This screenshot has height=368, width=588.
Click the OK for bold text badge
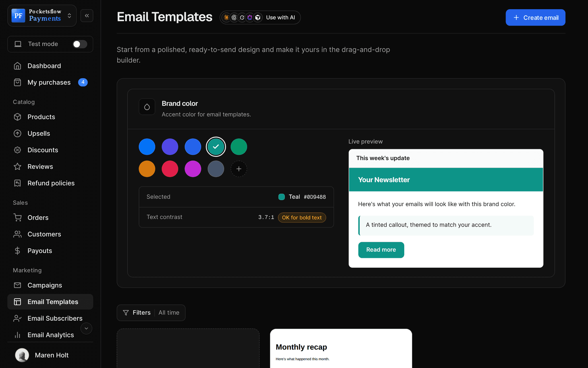point(302,218)
